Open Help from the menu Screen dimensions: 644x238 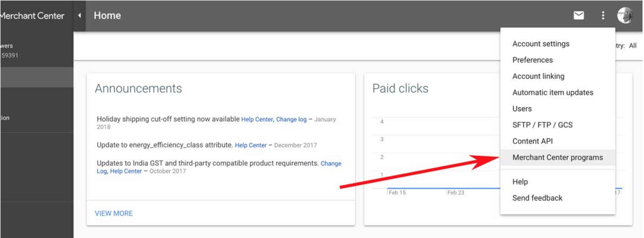coord(557,182)
